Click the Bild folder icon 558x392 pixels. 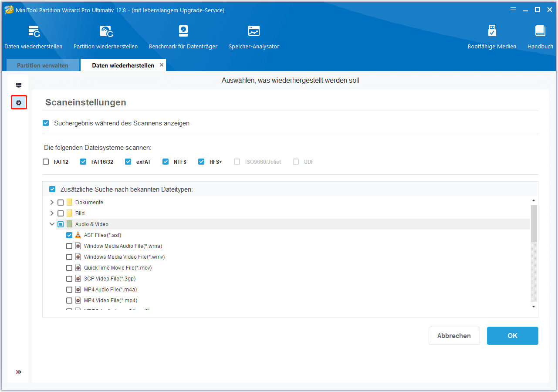click(x=69, y=213)
